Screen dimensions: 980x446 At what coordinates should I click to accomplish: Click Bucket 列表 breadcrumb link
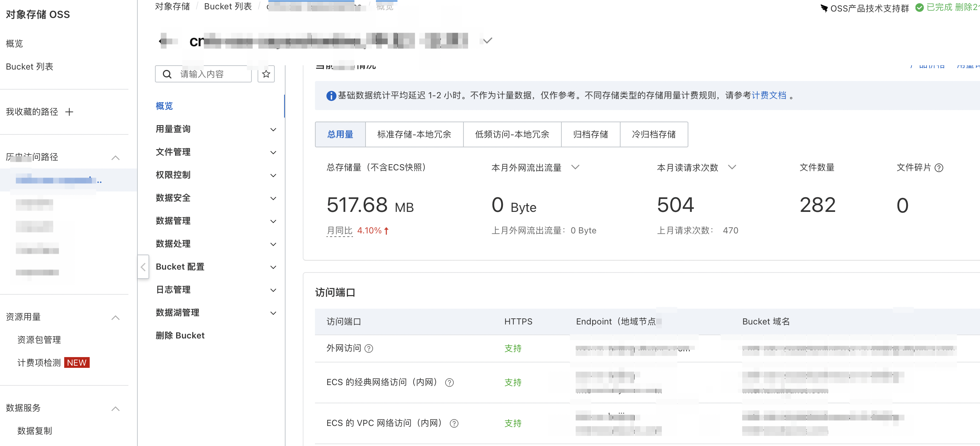227,6
